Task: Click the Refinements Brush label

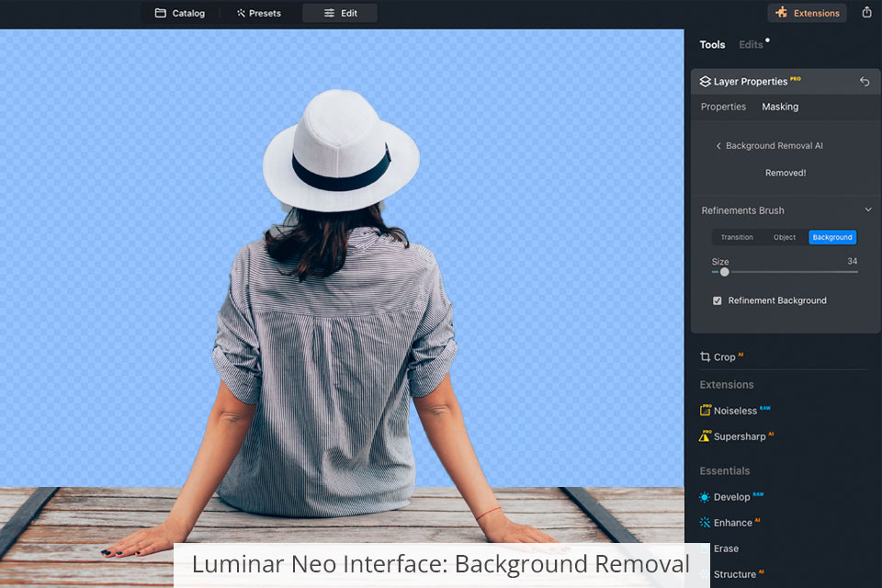Action: (742, 210)
